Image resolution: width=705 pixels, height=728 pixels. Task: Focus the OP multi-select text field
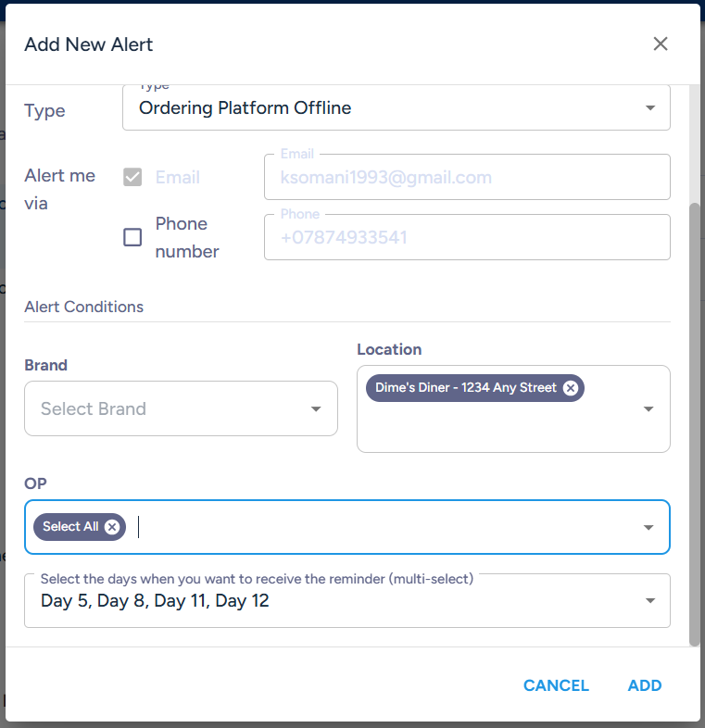pos(346,527)
